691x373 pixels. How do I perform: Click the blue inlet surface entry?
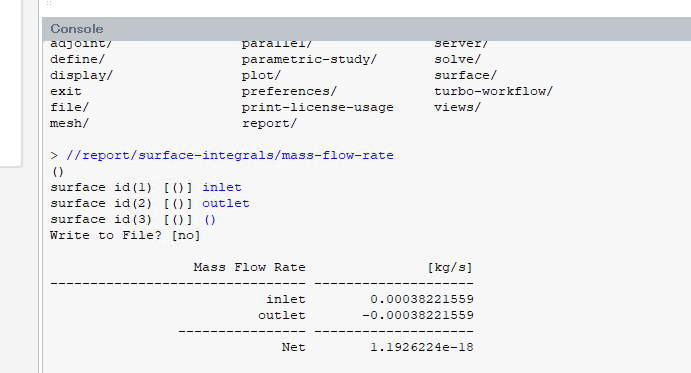(x=222, y=187)
